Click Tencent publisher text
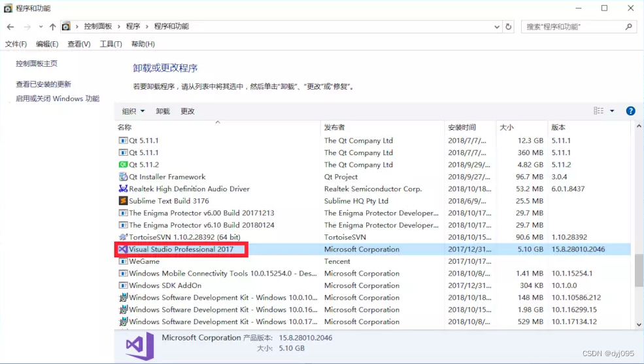The width and height of the screenshot is (644, 364). 337,262
